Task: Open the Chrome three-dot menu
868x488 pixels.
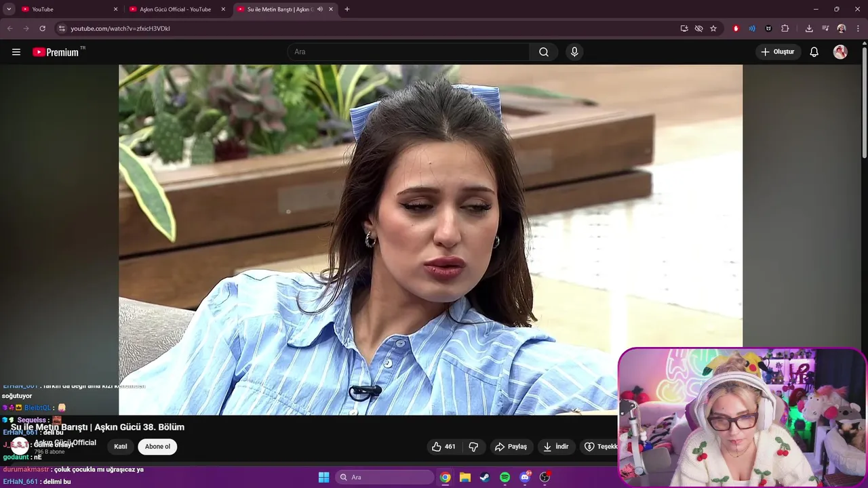Action: click(x=858, y=28)
